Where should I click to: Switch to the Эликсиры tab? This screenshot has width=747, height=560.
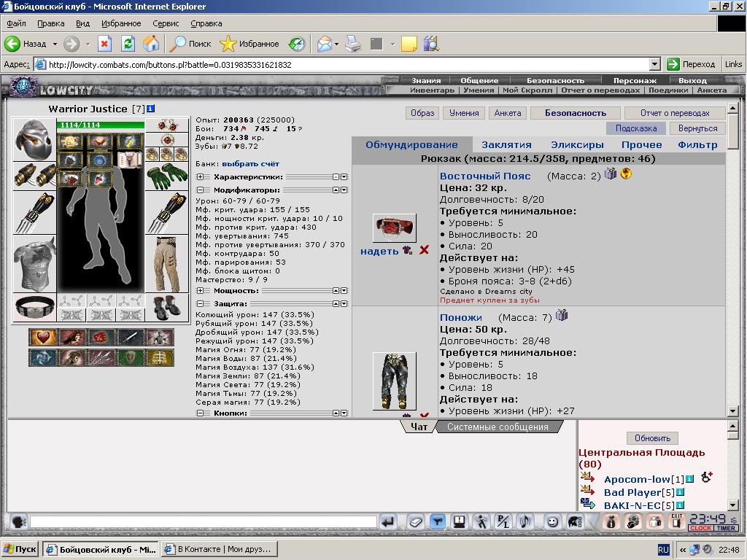point(577,145)
